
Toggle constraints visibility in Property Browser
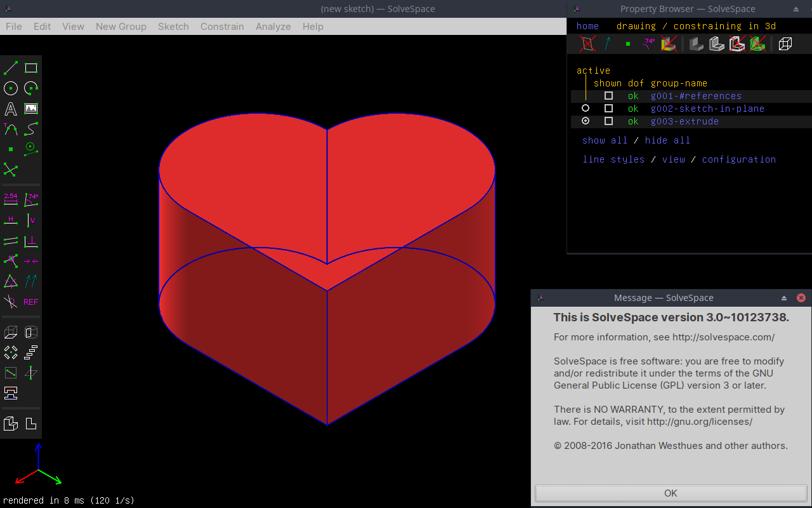(x=648, y=44)
